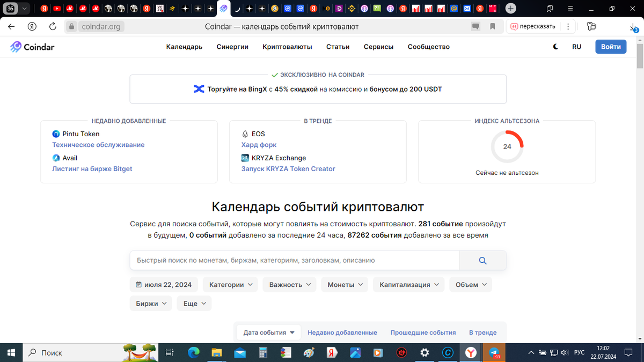Screen dimensions: 644x362
Task: Expand the Еще filter dropdown
Action: click(x=194, y=304)
